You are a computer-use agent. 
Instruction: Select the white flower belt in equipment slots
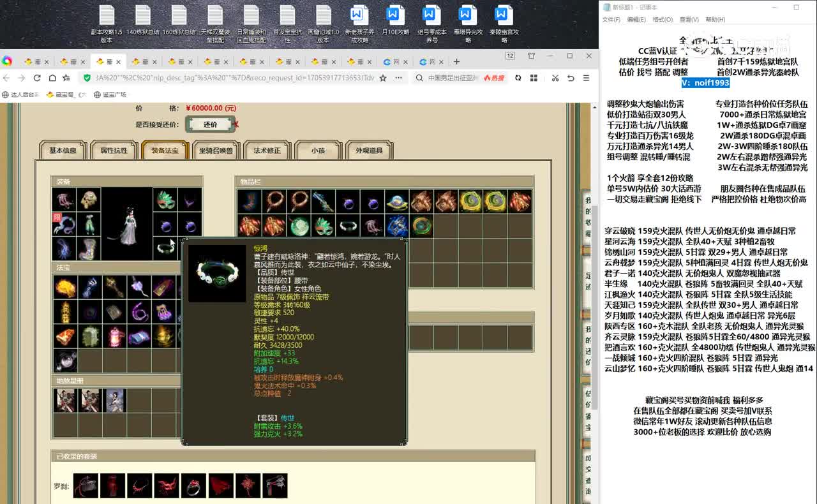point(165,248)
